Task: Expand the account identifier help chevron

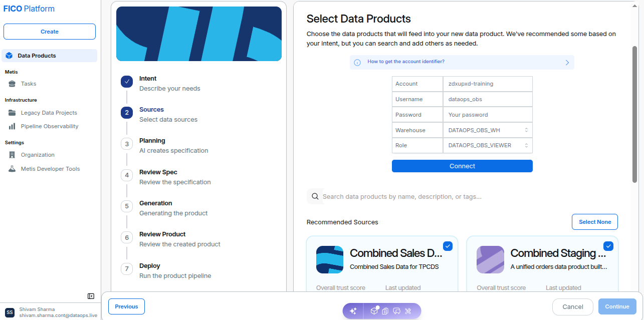Action: click(x=567, y=63)
